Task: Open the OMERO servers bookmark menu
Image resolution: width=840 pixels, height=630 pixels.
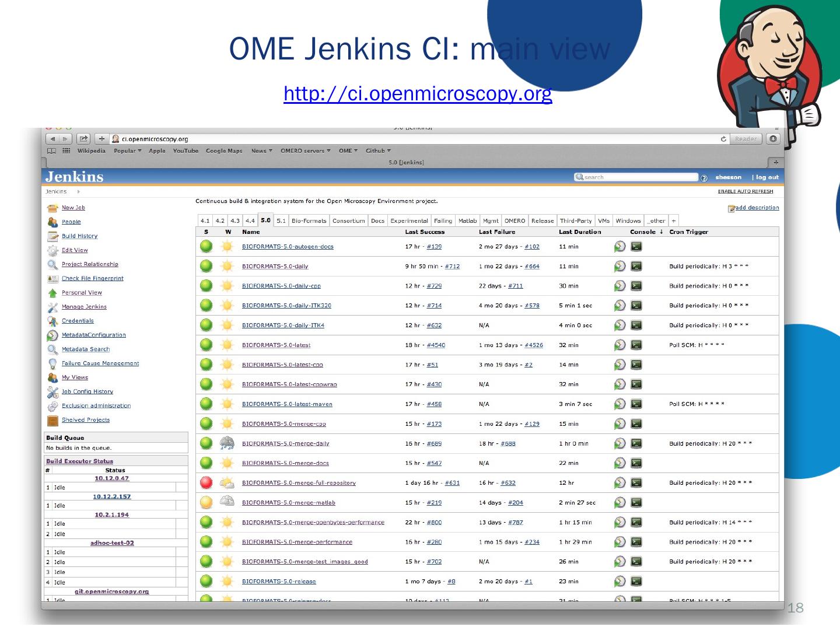Action: [x=305, y=151]
